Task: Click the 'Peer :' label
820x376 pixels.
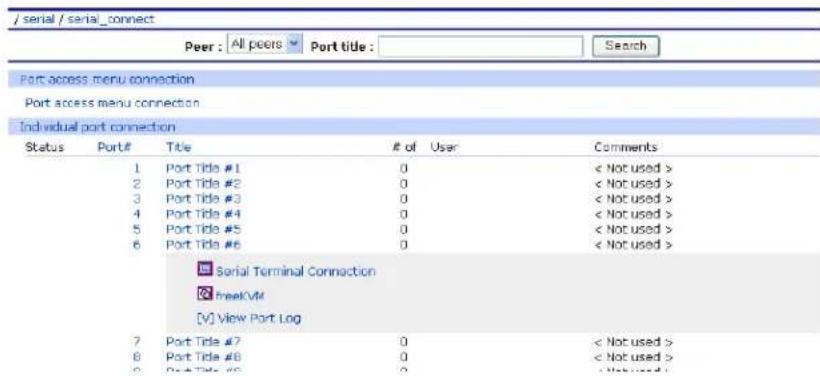Action: tap(203, 47)
